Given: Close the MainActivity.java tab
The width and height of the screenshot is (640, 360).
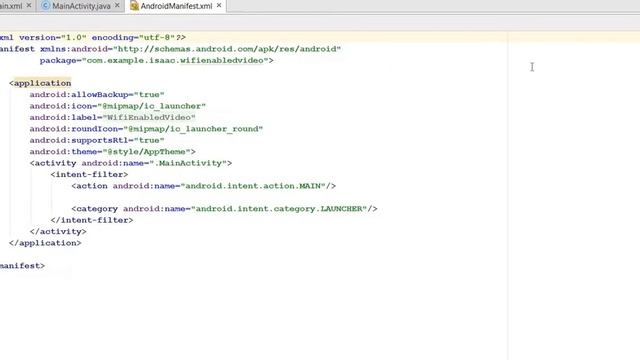Looking at the screenshot, I should (x=118, y=5).
